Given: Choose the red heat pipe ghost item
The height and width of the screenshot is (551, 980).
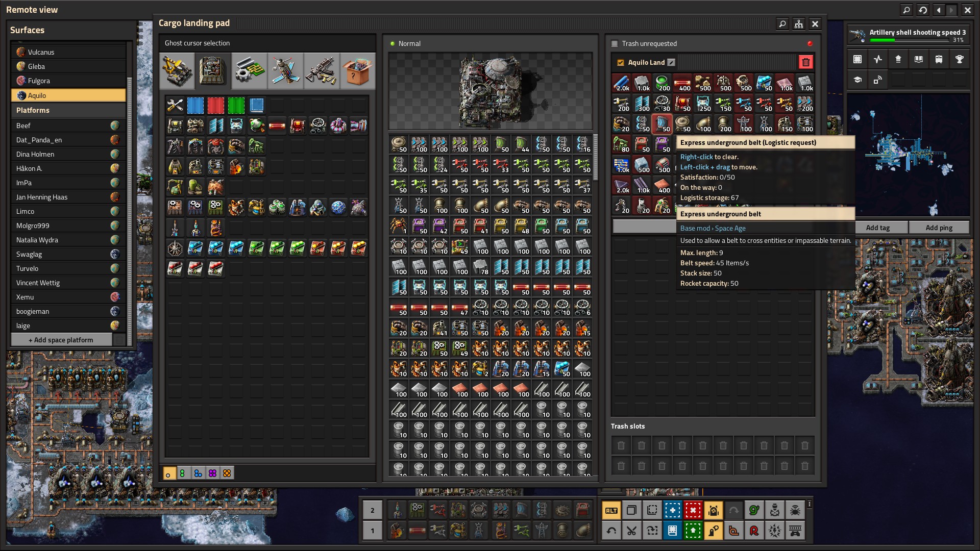Looking at the screenshot, I should pos(277,126).
